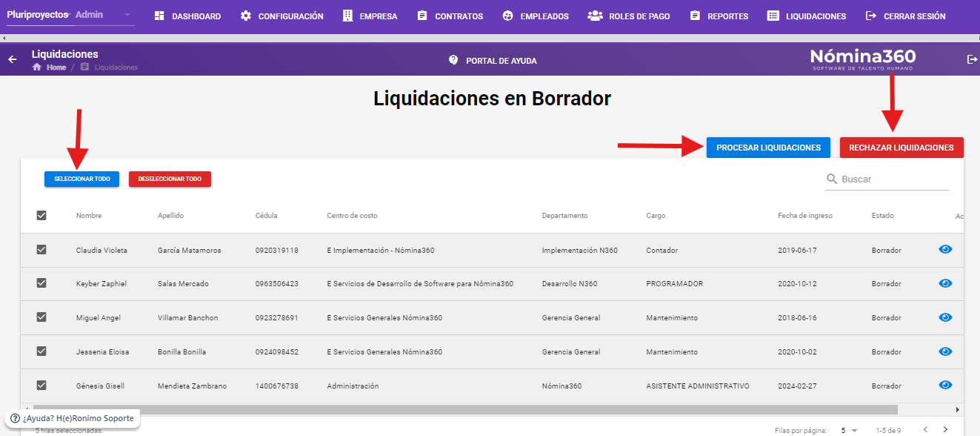Sort by Apellido column header
Screen dimensions: 980x436
click(170, 216)
